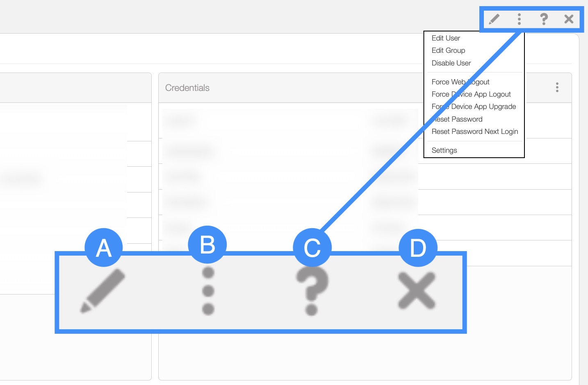
Task: Click the small pencil edit icon in top toolbar
Action: click(x=495, y=19)
